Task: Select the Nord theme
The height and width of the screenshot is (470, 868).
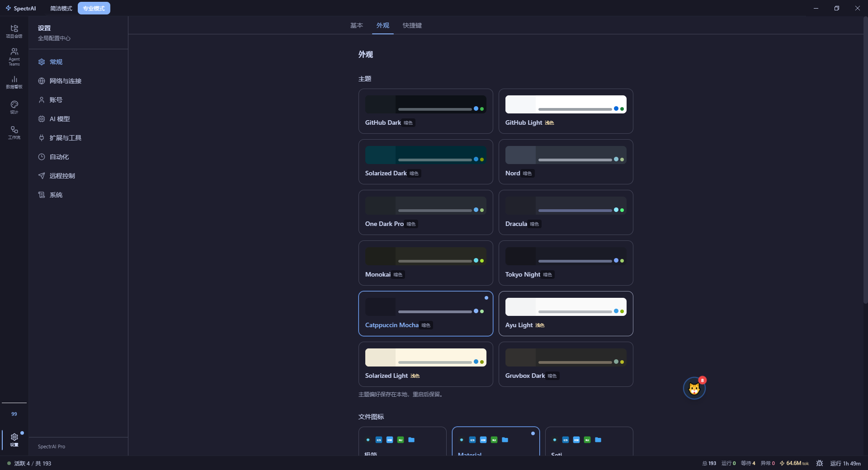Action: coord(566,162)
